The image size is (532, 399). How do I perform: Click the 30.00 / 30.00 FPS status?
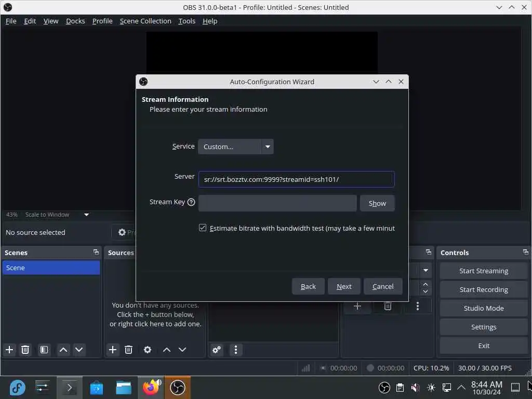(x=485, y=368)
